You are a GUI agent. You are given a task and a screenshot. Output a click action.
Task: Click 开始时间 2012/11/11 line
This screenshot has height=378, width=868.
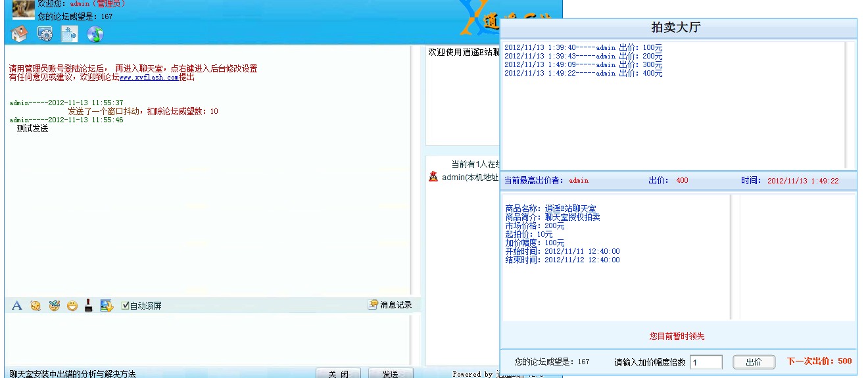coord(562,251)
